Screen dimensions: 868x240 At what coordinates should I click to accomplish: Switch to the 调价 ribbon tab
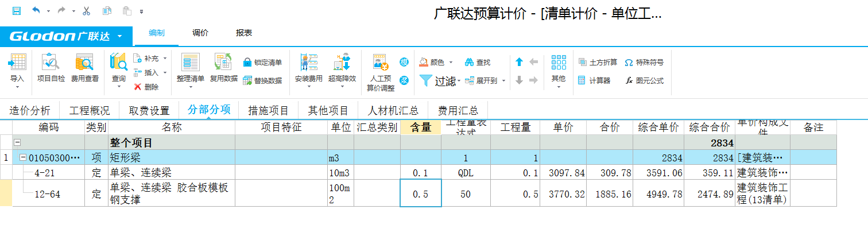point(200,33)
